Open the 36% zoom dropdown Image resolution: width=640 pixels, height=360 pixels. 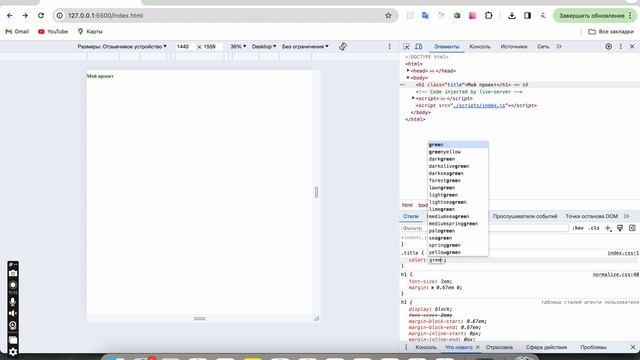(238, 47)
